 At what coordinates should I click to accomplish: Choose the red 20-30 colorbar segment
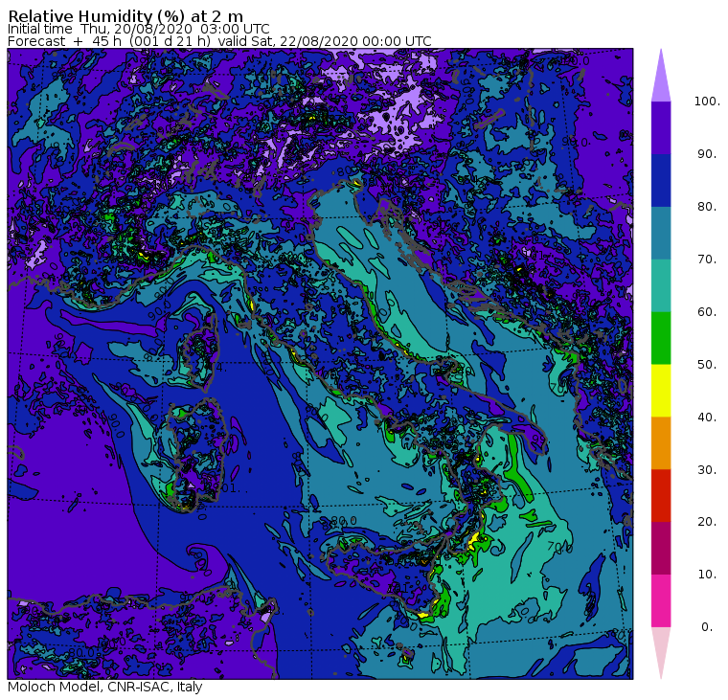click(x=661, y=496)
